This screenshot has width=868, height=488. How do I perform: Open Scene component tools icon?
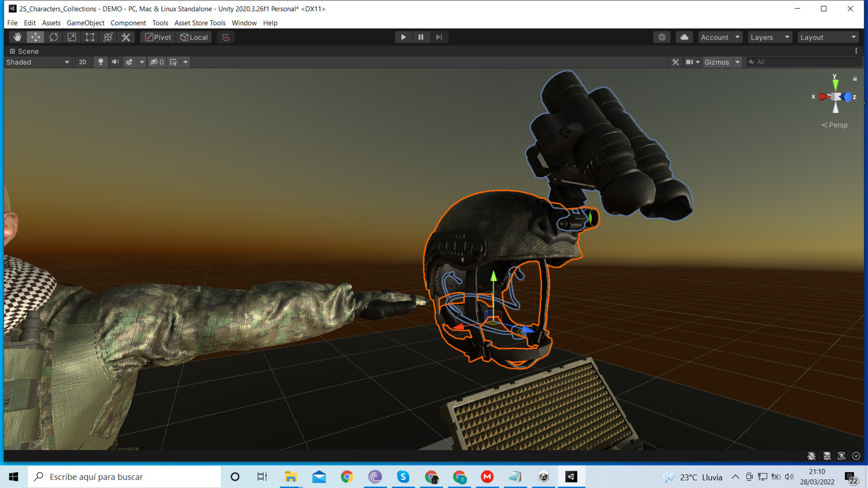coord(676,62)
